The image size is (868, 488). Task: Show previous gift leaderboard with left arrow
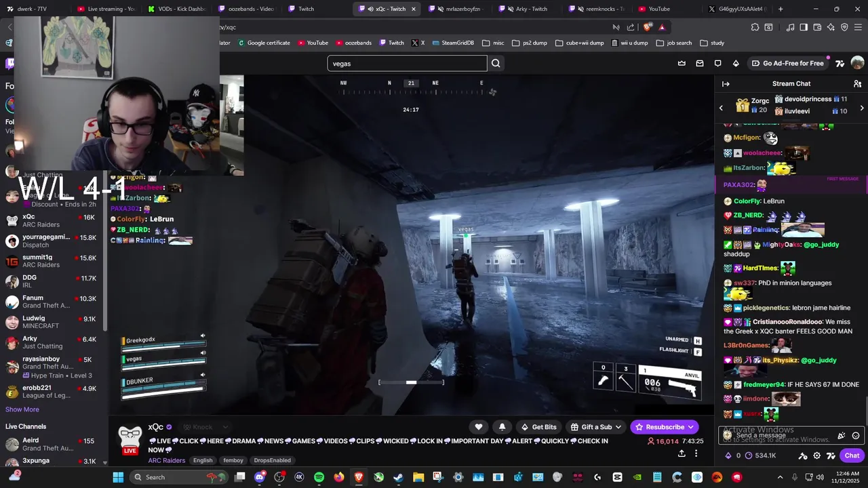click(721, 108)
